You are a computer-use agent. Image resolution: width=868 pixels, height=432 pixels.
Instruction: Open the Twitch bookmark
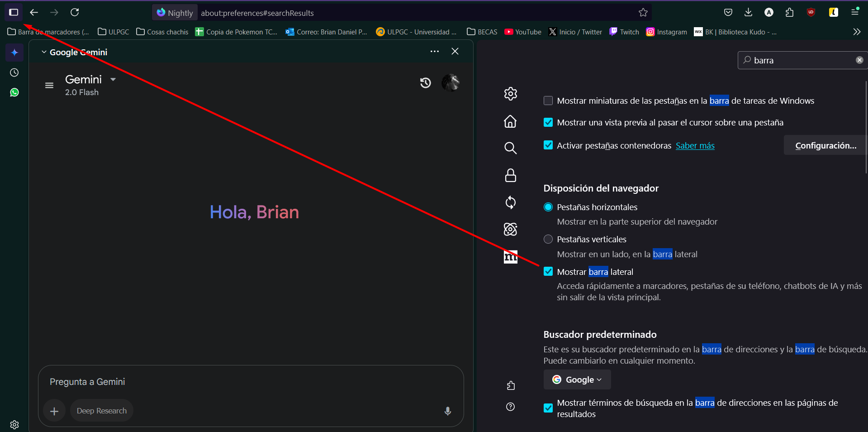(x=624, y=32)
